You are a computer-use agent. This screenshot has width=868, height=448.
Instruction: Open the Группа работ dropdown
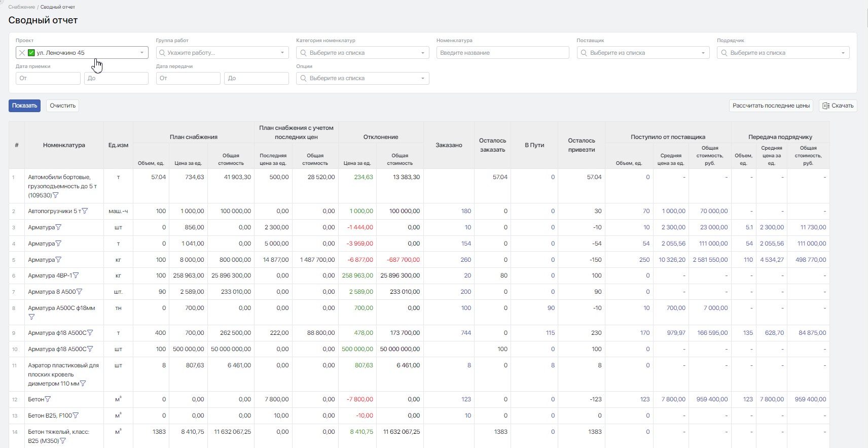(x=222, y=53)
